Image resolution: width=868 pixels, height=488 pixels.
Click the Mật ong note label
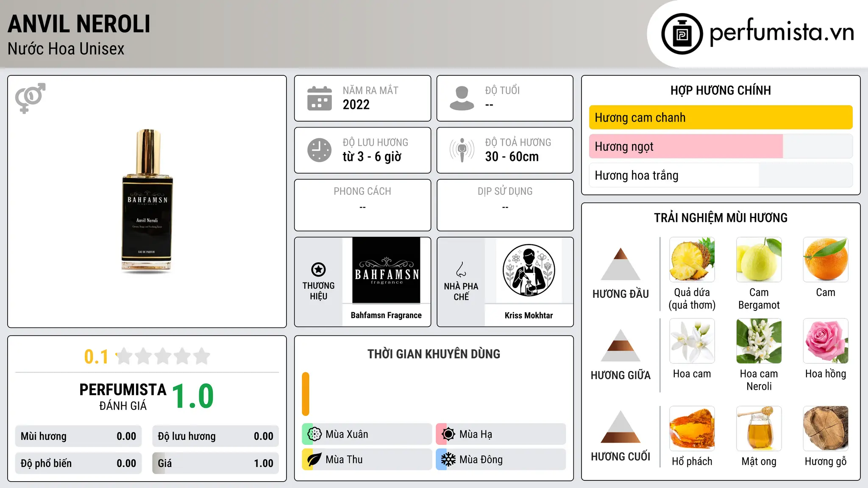tap(759, 461)
